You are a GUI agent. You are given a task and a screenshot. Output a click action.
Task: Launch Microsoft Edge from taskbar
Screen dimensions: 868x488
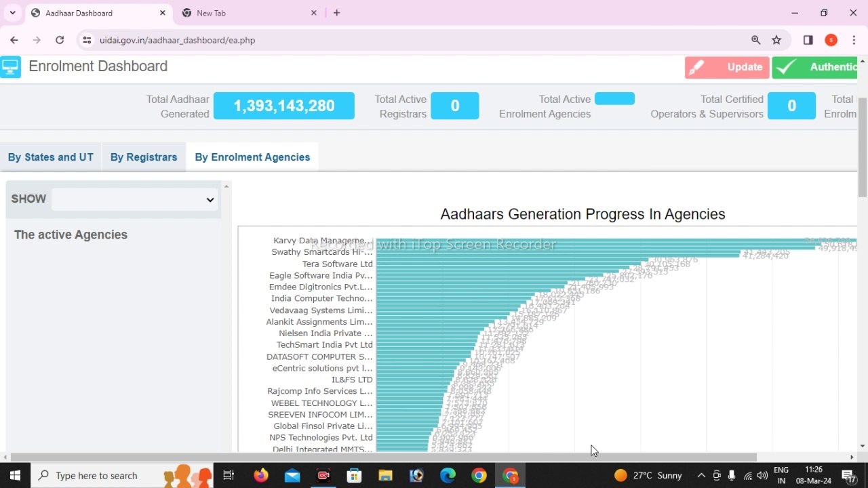[x=448, y=475]
